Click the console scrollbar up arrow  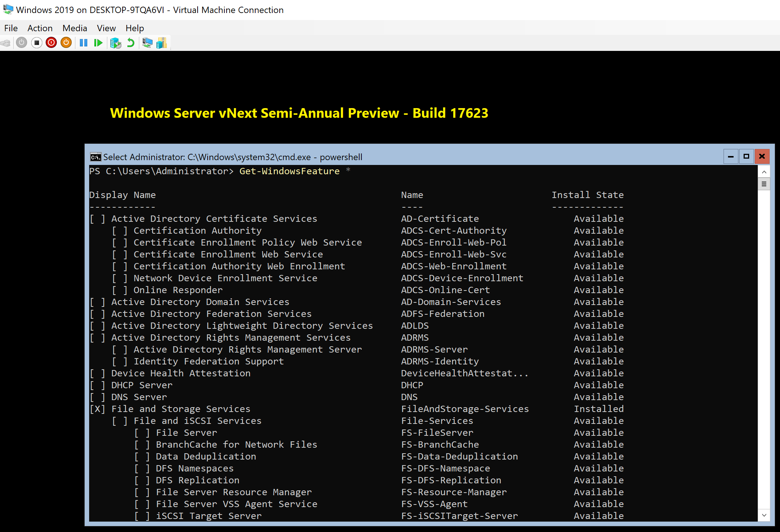pos(764,172)
